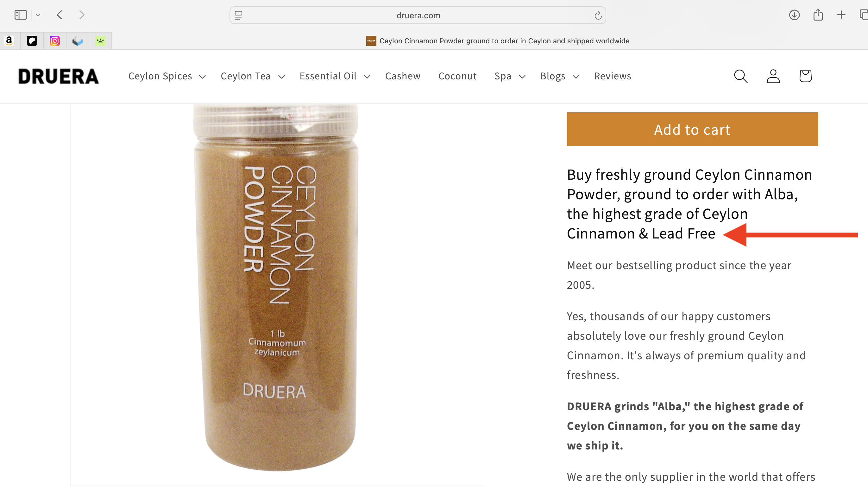
Task: Open the account login icon
Action: click(773, 76)
